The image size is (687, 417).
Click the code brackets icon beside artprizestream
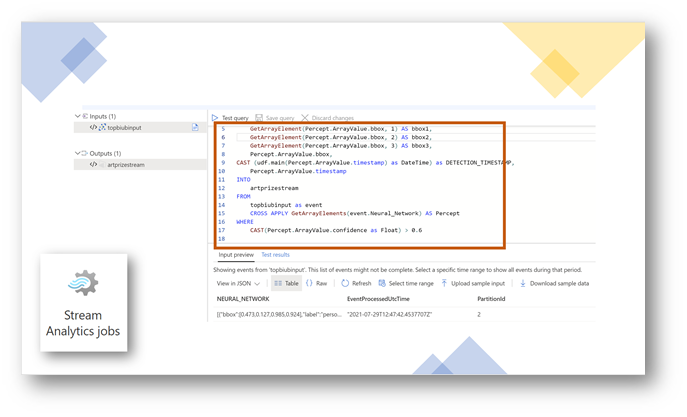click(93, 165)
